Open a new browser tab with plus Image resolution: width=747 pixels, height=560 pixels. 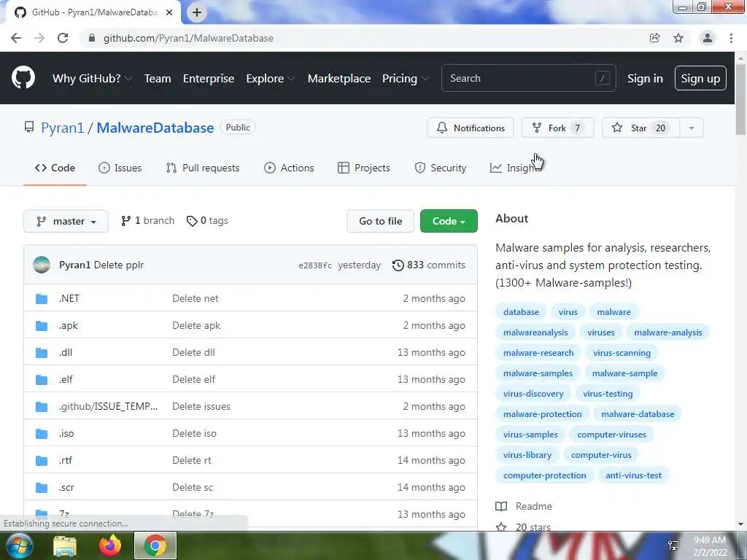click(x=197, y=12)
